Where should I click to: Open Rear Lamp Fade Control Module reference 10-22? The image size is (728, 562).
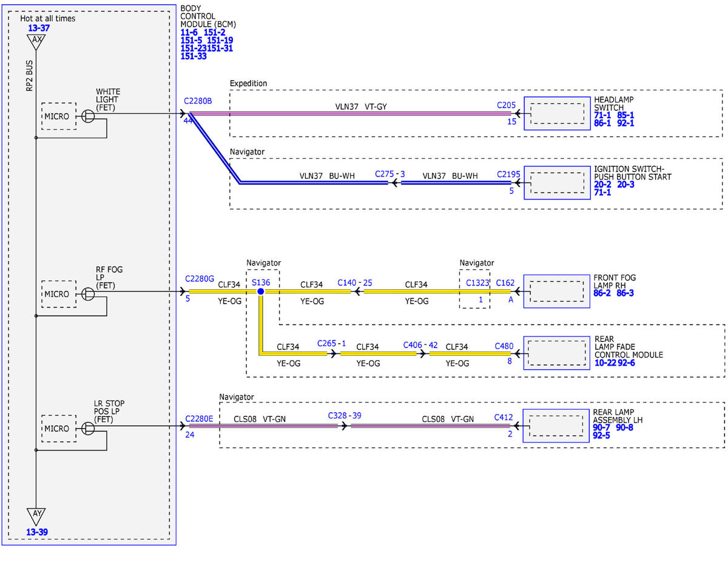(x=605, y=363)
